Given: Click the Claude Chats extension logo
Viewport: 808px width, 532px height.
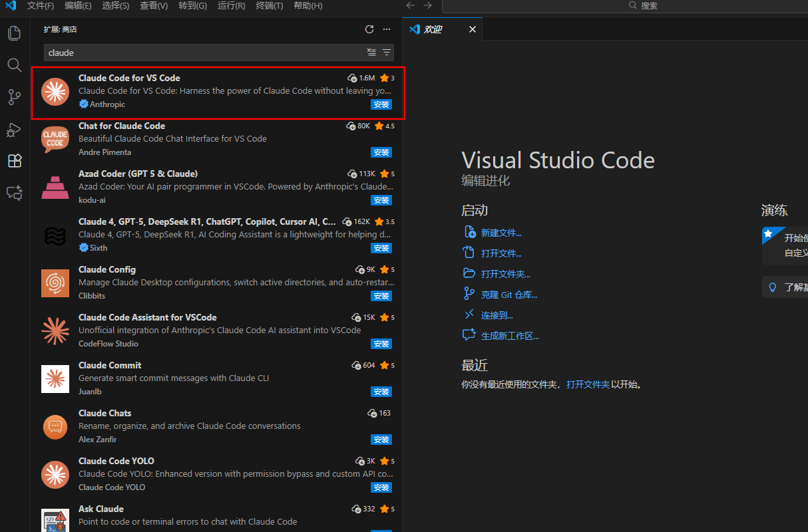Looking at the screenshot, I should click(x=55, y=427).
